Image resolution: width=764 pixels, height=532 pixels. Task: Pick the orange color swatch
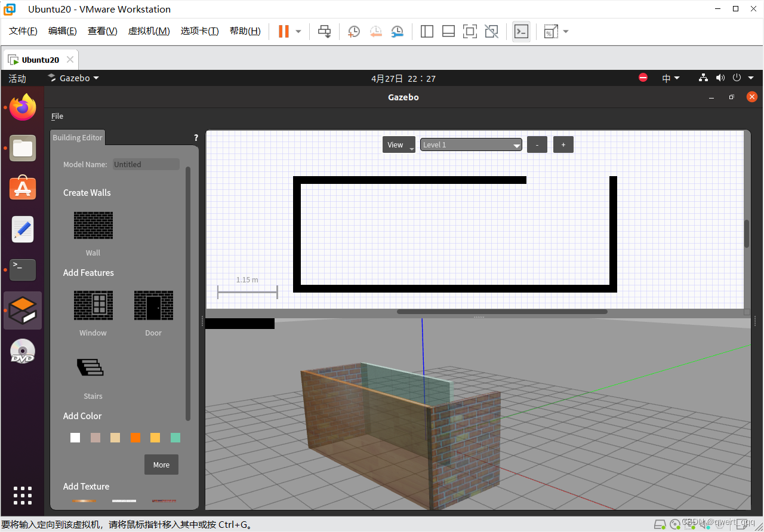135,438
